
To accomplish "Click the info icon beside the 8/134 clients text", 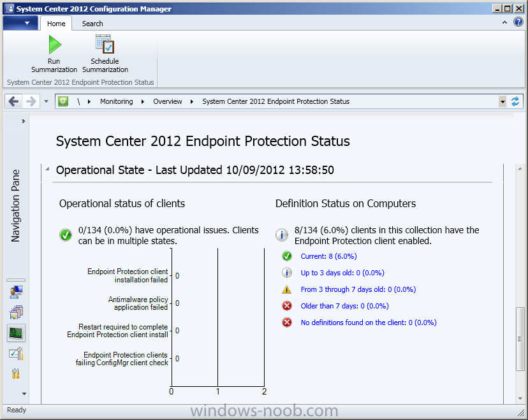I will [x=282, y=235].
